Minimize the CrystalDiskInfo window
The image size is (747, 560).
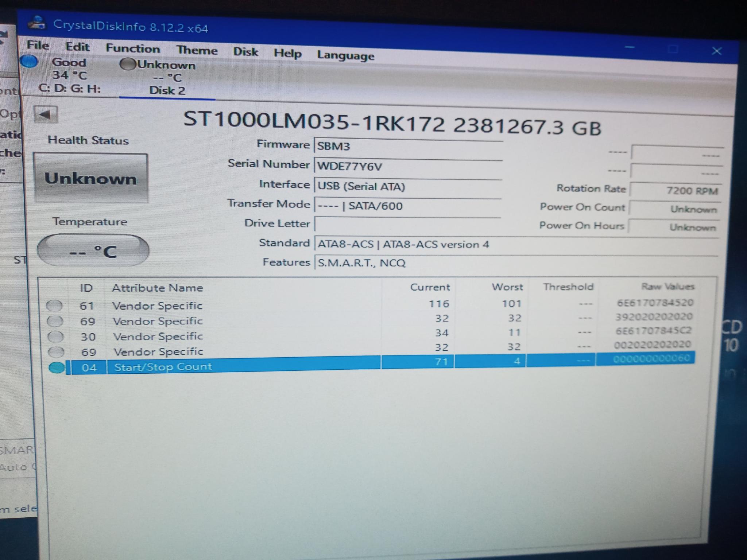point(630,47)
